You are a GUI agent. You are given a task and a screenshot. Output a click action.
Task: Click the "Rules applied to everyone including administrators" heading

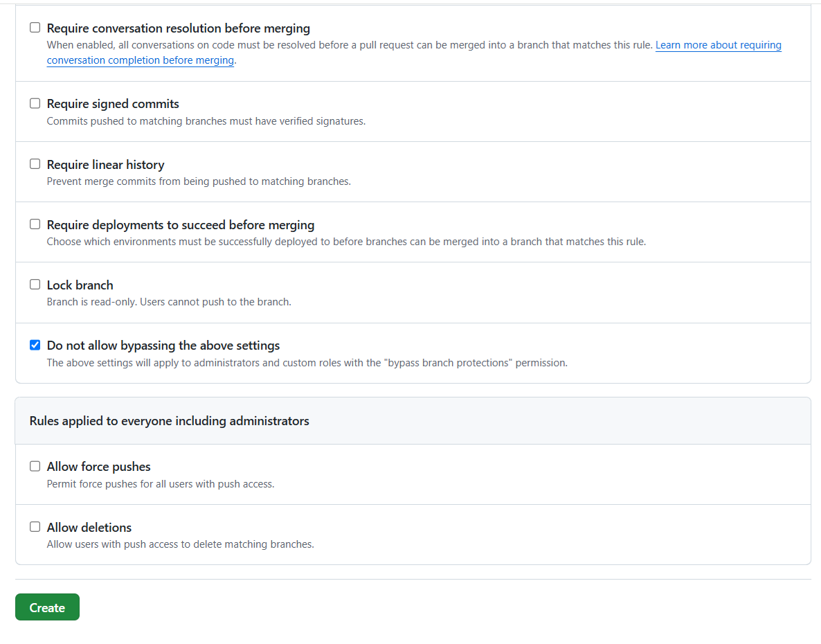click(x=169, y=421)
